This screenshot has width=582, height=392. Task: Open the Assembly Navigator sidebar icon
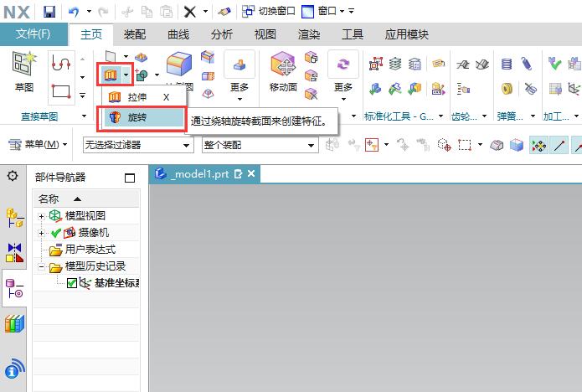(14, 218)
